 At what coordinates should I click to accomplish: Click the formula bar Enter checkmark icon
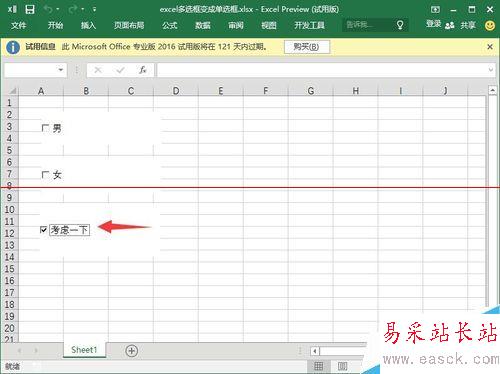[120, 70]
